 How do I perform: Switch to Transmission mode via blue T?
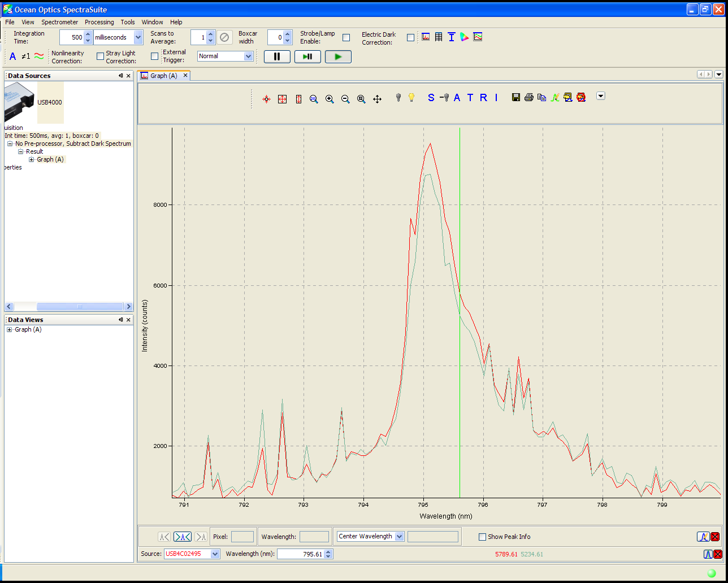470,97
